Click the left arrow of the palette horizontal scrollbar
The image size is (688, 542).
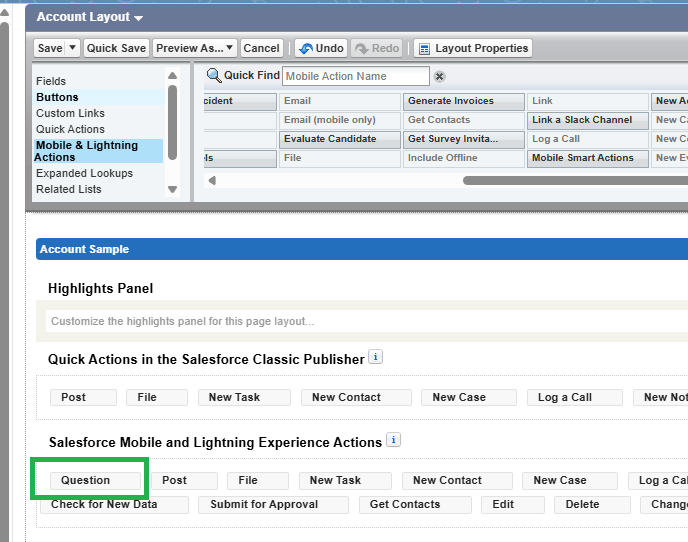coord(212,180)
